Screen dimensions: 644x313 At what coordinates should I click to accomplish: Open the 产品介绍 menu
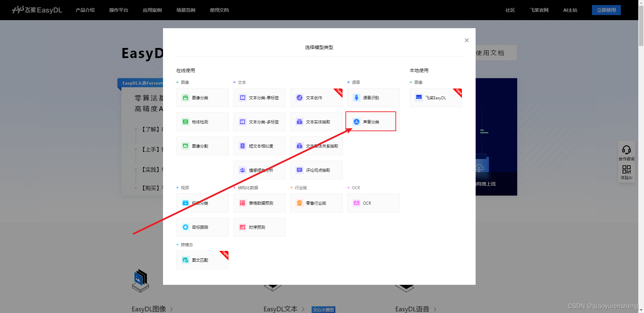(x=85, y=10)
